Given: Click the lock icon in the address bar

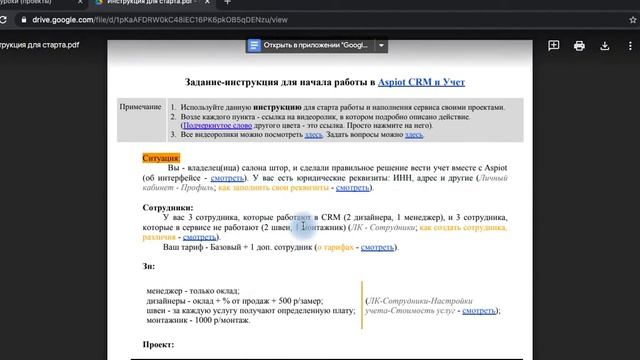Looking at the screenshot, I should [24, 20].
